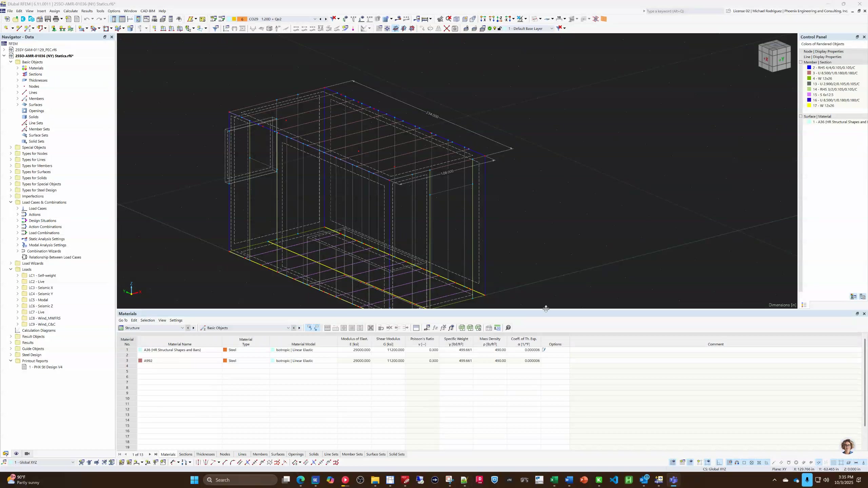The image size is (868, 488).
Task: Open the Global XYZ coordinate system dropdown
Action: tap(73, 462)
